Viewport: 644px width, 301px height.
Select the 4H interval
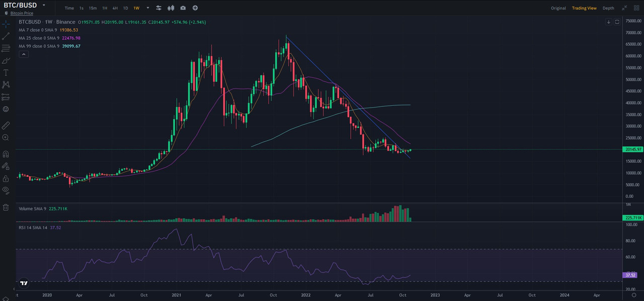click(115, 8)
